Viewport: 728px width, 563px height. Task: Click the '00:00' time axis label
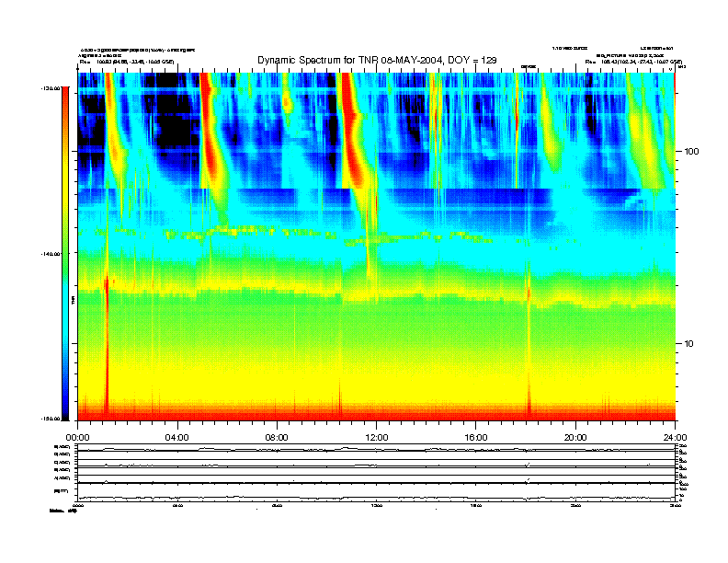click(77, 438)
